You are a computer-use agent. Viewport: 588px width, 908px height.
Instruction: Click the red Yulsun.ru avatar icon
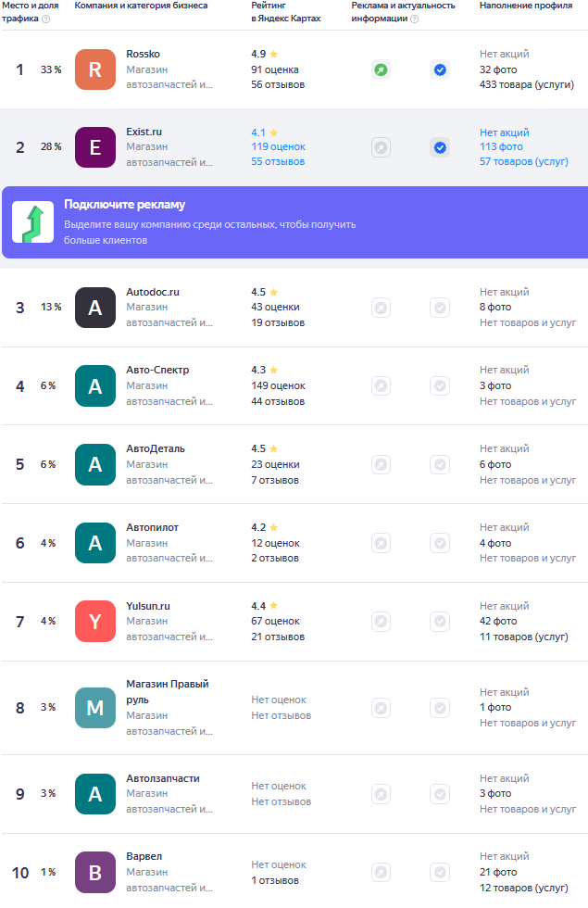coord(94,622)
